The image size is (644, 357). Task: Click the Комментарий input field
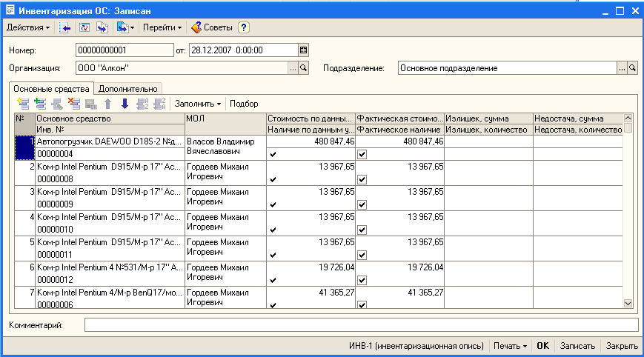coord(362,325)
